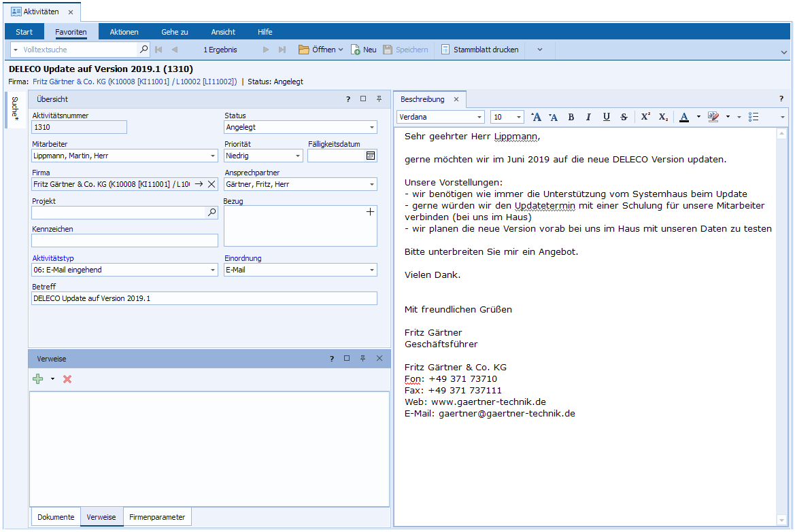This screenshot has width=795, height=532.
Task: Add a reference with green plus icon
Action: click(x=38, y=379)
